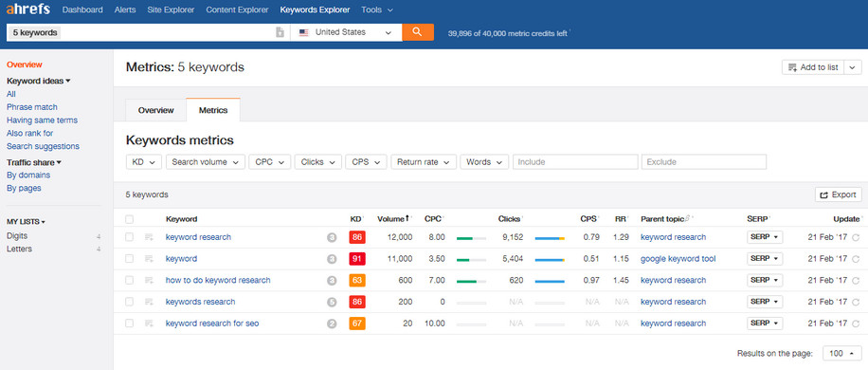This screenshot has width=868, height=370.
Task: Open SERP dropdown for 'keyword research' row
Action: (x=765, y=237)
